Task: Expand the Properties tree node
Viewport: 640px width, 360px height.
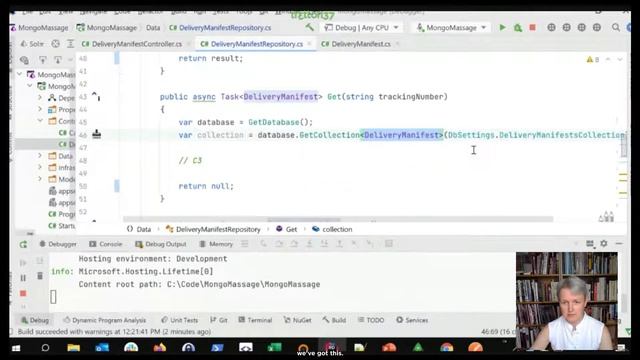Action: (x=40, y=109)
